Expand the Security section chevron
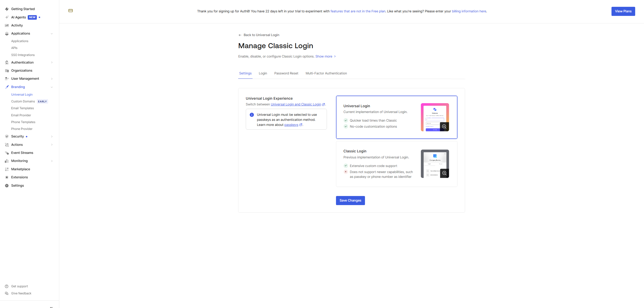Viewport: 644px width, 308px height. click(52, 136)
